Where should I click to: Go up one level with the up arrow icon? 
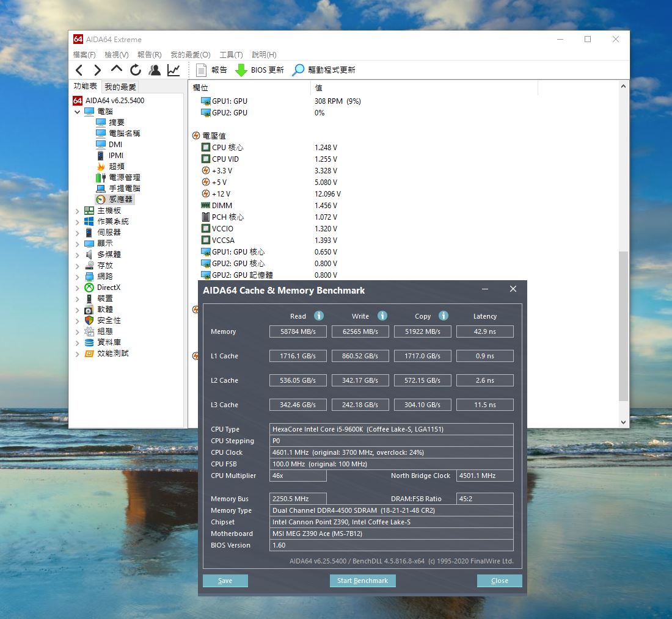116,69
